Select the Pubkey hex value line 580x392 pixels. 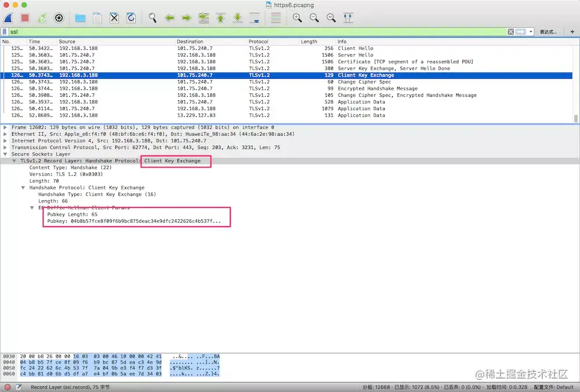point(134,221)
